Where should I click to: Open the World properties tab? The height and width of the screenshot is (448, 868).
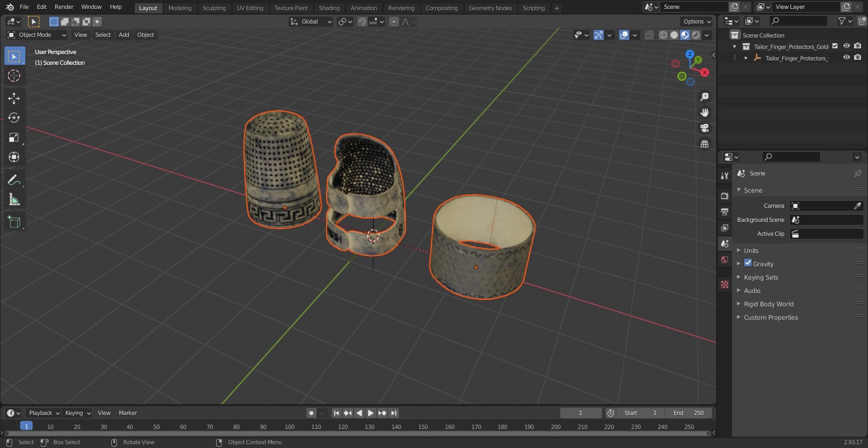tap(724, 259)
